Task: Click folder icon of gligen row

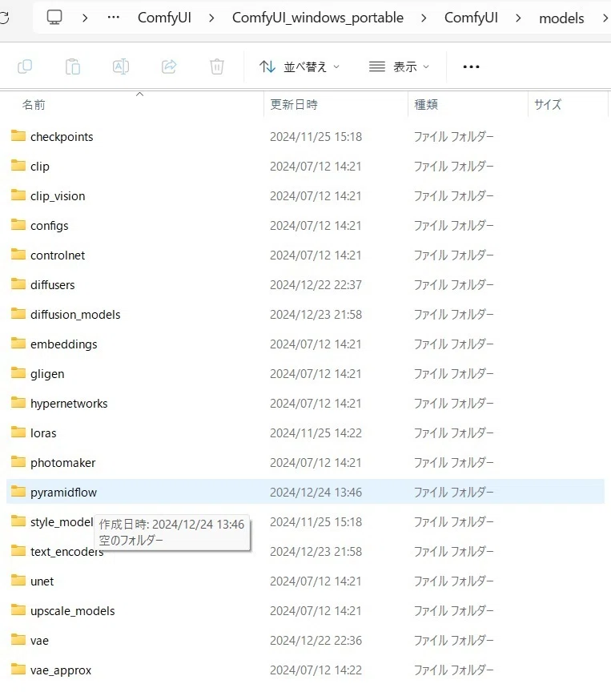Action: (x=18, y=372)
